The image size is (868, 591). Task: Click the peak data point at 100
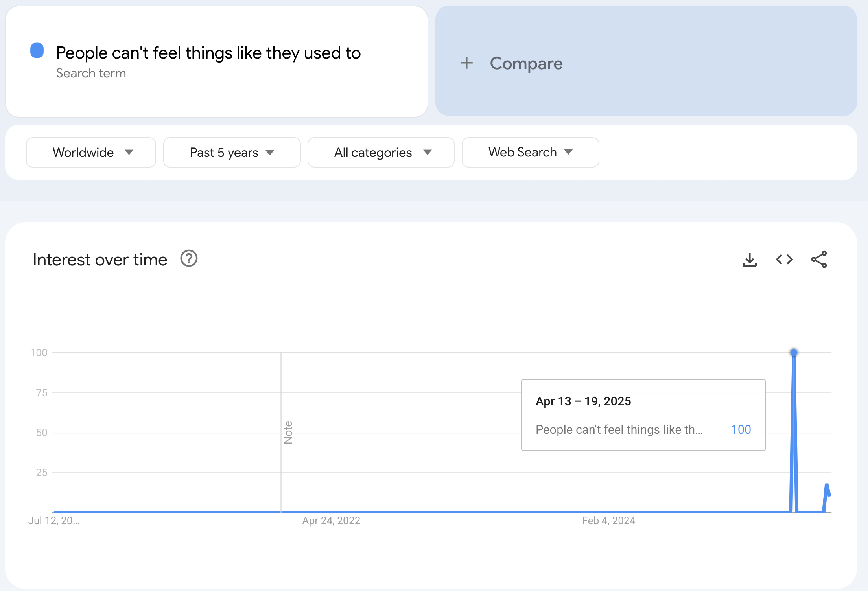point(794,352)
